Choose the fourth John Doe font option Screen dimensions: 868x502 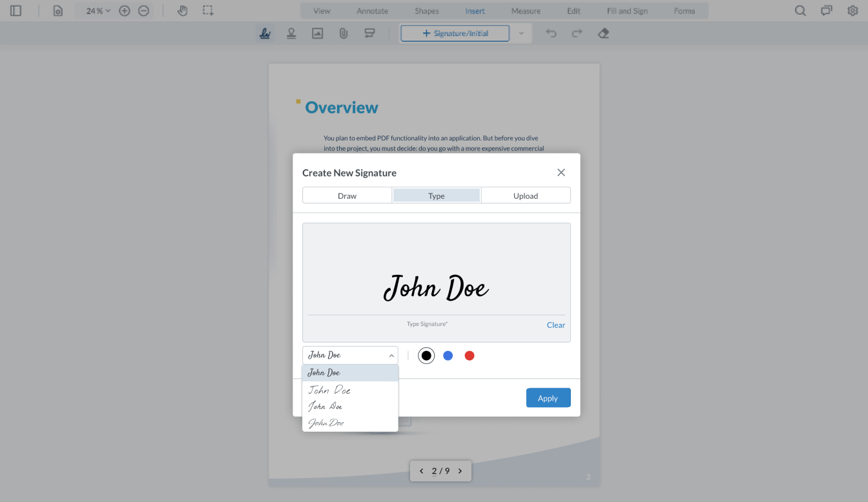point(350,423)
